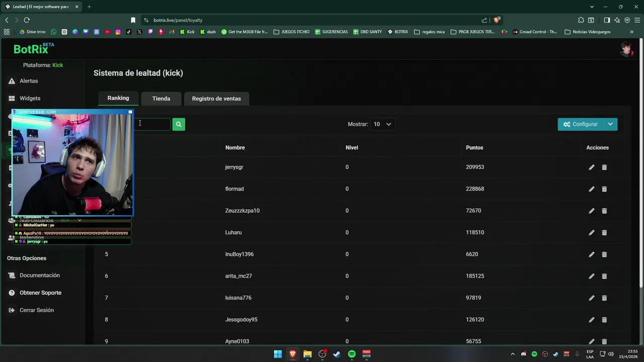Remove Luharu from the list
Viewport: 644px width, 362px height.
click(x=604, y=233)
